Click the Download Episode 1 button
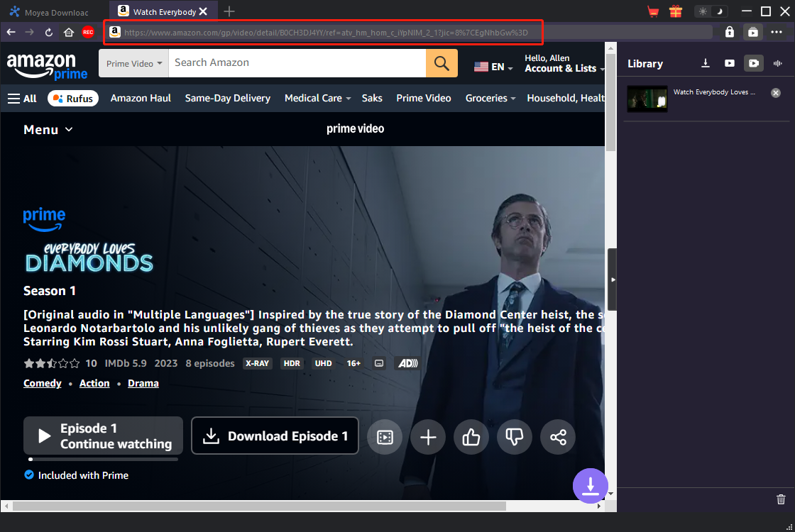 275,436
